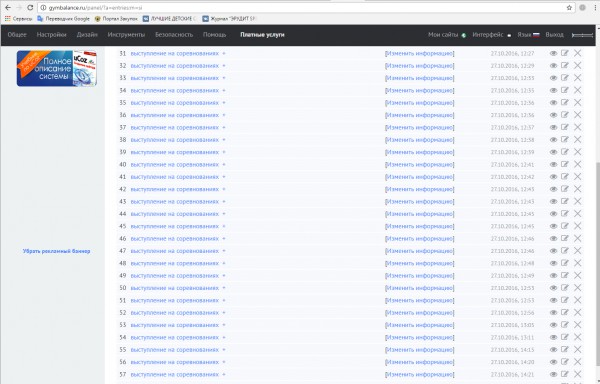Open Переводчик Google bookmark
This screenshot has width=600, height=384.
63,18
